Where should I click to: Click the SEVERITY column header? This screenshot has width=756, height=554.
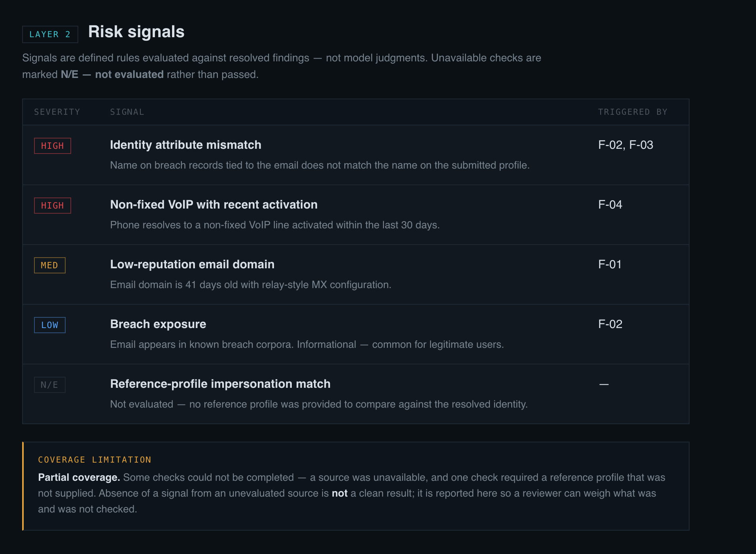[x=57, y=112]
